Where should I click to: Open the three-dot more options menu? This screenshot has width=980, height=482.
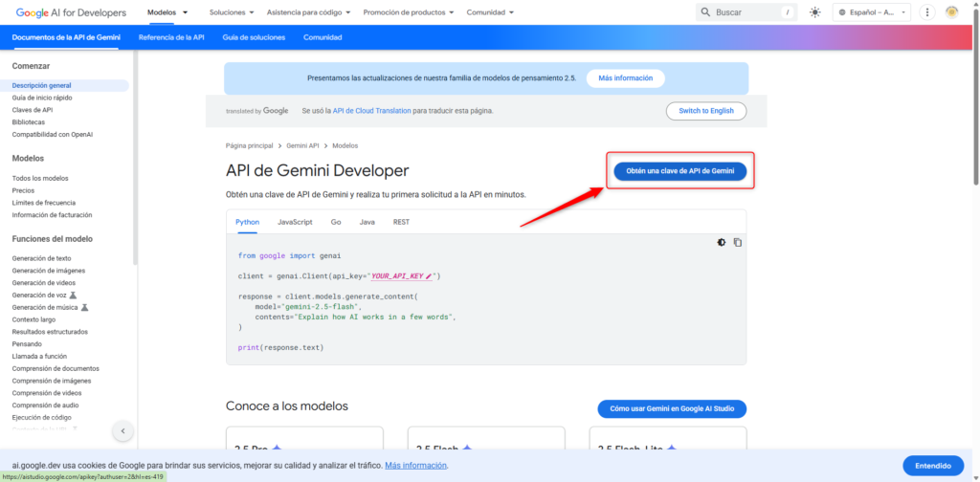click(927, 12)
